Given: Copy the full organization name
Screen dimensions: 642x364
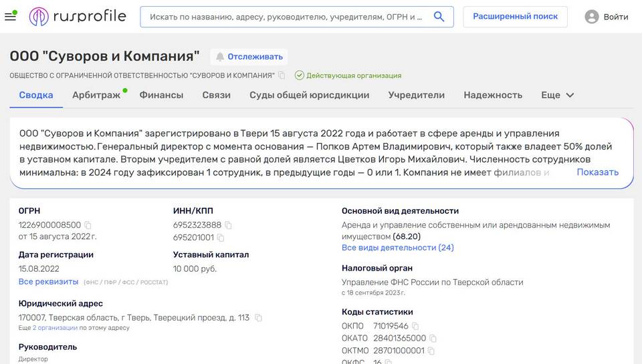Looking at the screenshot, I should (x=282, y=75).
